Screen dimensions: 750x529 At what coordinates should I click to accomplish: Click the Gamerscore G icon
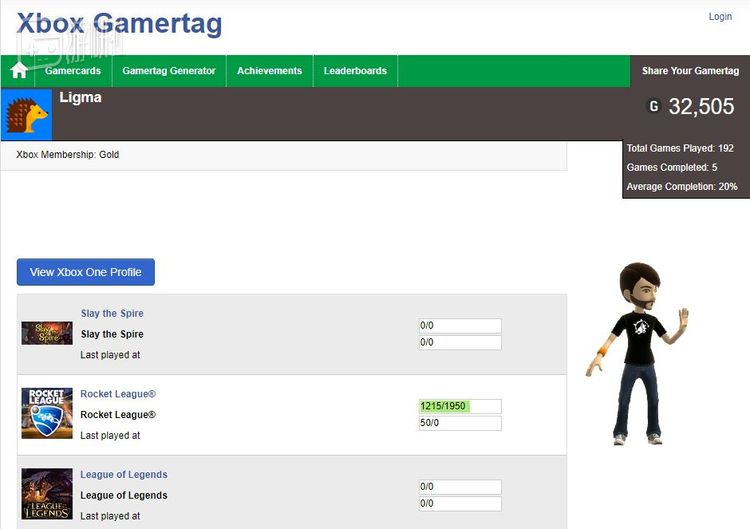(654, 106)
